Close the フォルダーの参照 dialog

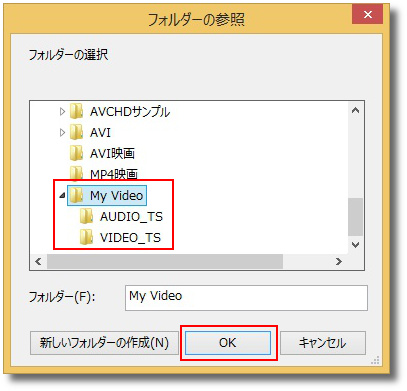pos(368,15)
